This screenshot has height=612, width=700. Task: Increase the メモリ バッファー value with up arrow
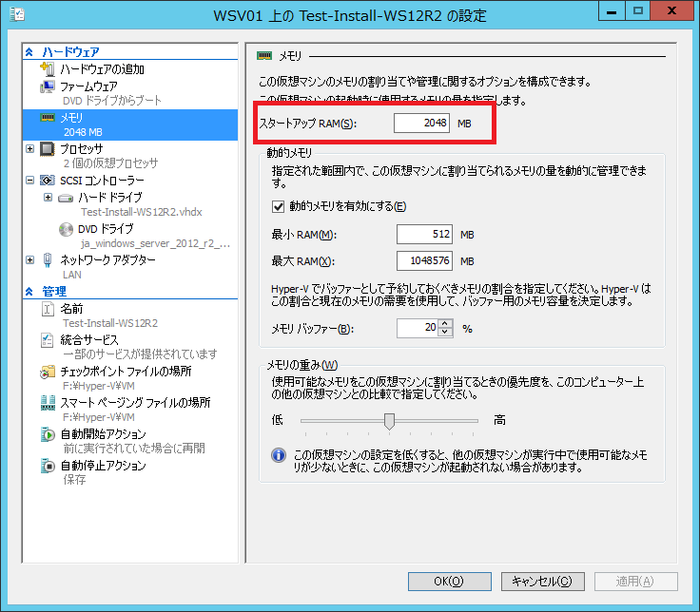point(445,324)
